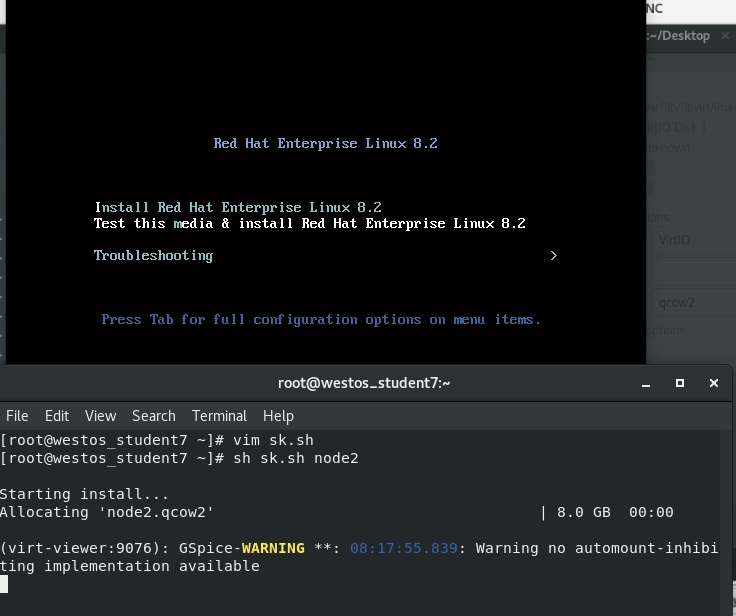
Task: Select Install Red Hat Enterprise Linux 8.2
Action: (x=238, y=207)
